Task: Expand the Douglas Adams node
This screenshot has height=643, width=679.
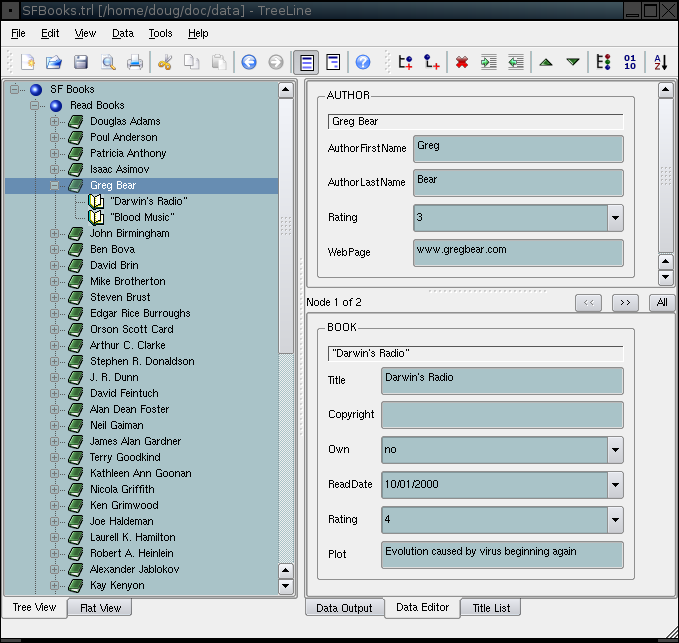Action: pyautogui.click(x=55, y=121)
